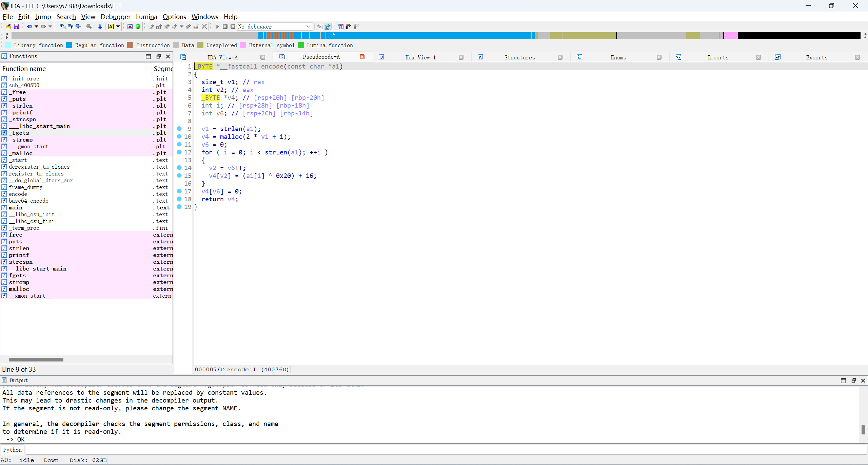The image size is (868, 465).
Task: Click the Python command input field
Action: 446,450
